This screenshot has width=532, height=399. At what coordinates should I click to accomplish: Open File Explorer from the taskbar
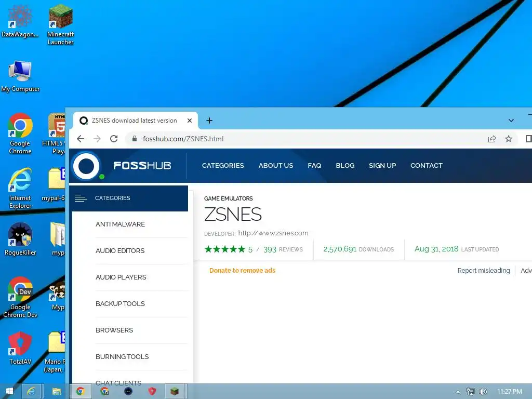(x=56, y=391)
